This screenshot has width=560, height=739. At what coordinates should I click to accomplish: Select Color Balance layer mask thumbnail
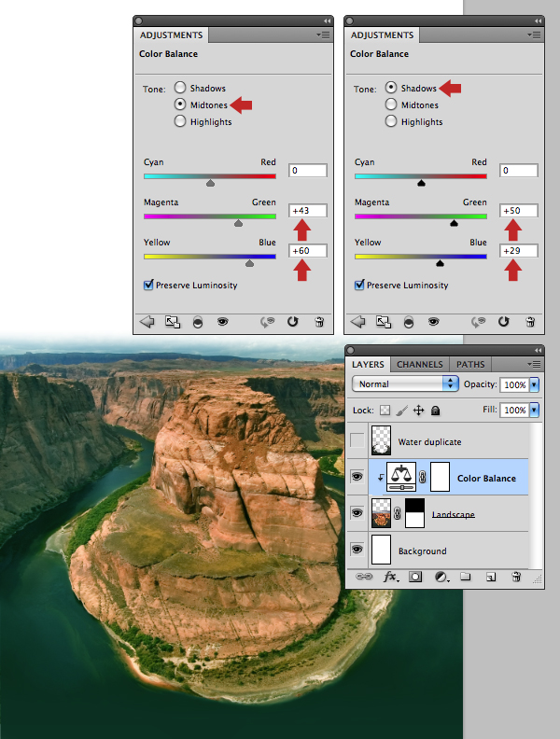coord(440,477)
